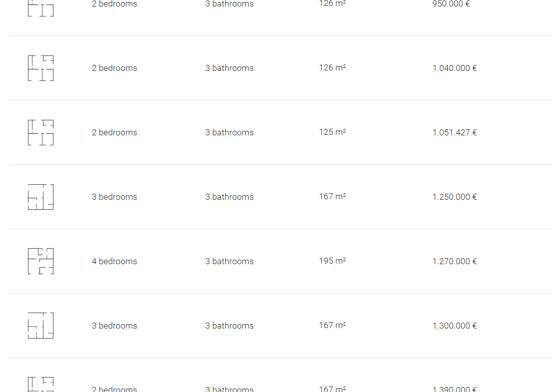Select 167 m² in the 1.300.000 € row
This screenshot has height=392, width=557.
[332, 325]
